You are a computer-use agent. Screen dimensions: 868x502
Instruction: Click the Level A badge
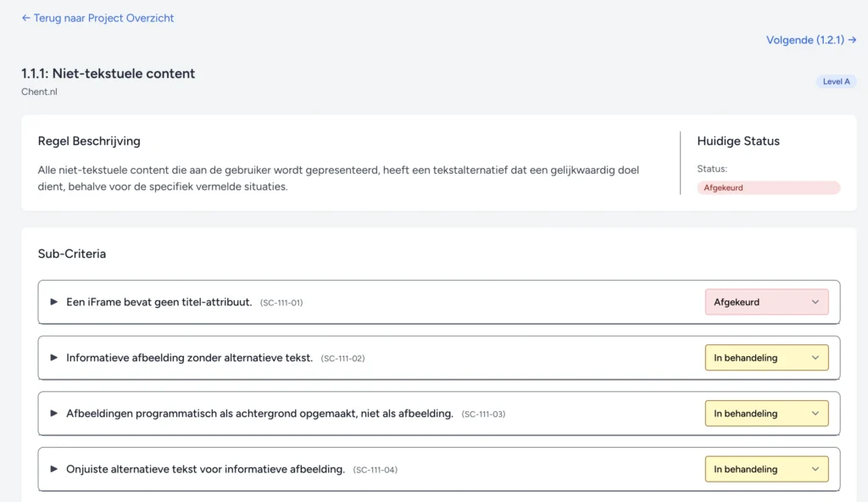click(836, 81)
